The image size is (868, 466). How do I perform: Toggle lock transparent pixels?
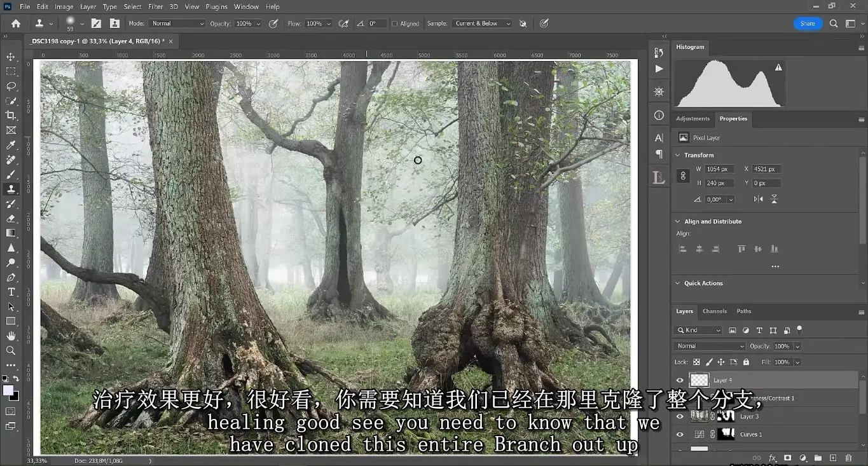pos(696,362)
